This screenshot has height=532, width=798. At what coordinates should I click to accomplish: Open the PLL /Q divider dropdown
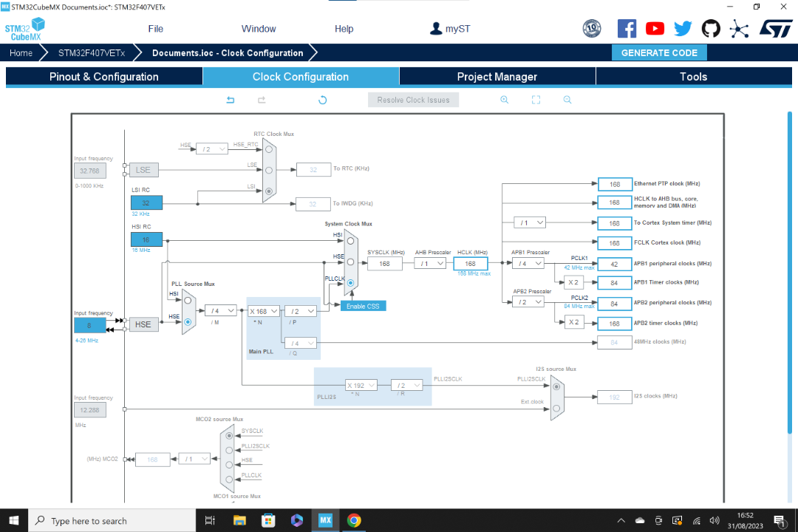pyautogui.click(x=300, y=343)
